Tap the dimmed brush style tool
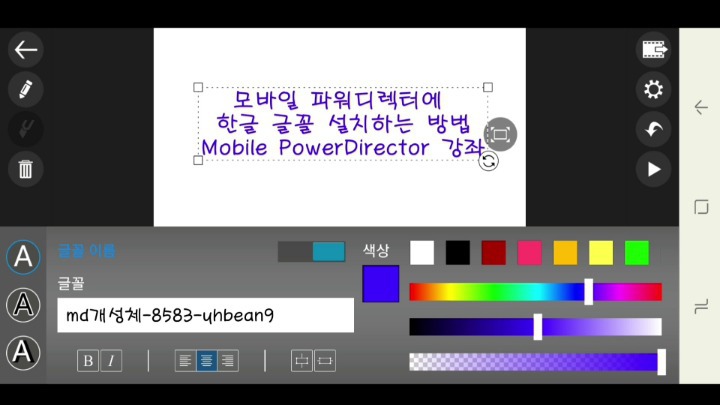Viewport: 720px width, 405px height. click(x=26, y=129)
